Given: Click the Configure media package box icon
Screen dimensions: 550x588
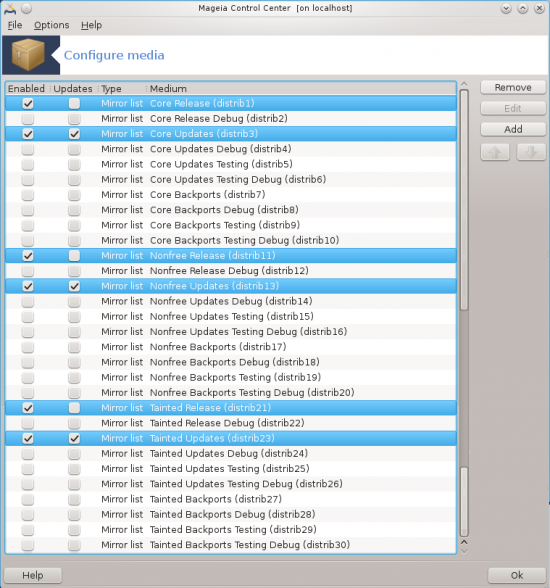Looking at the screenshot, I should (28, 55).
